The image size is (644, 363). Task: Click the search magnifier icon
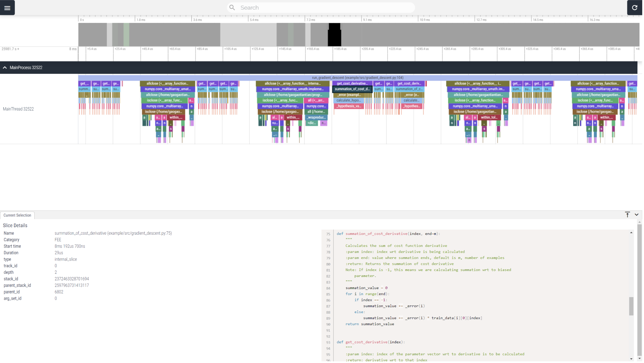pos(232,7)
